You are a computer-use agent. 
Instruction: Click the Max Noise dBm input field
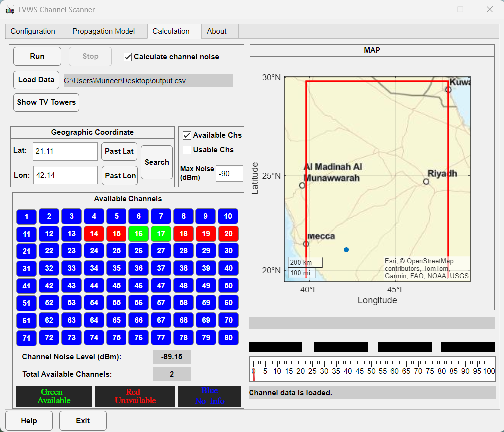point(229,174)
